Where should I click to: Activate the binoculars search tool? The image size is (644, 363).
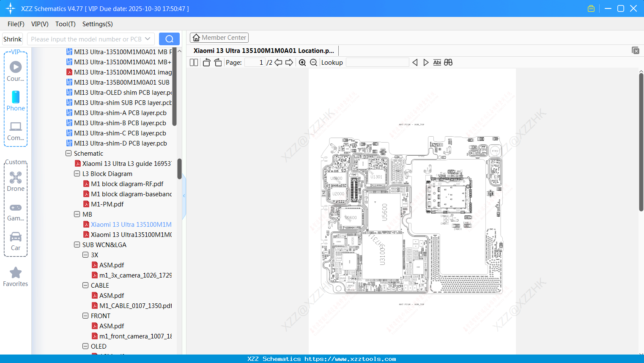(x=448, y=62)
